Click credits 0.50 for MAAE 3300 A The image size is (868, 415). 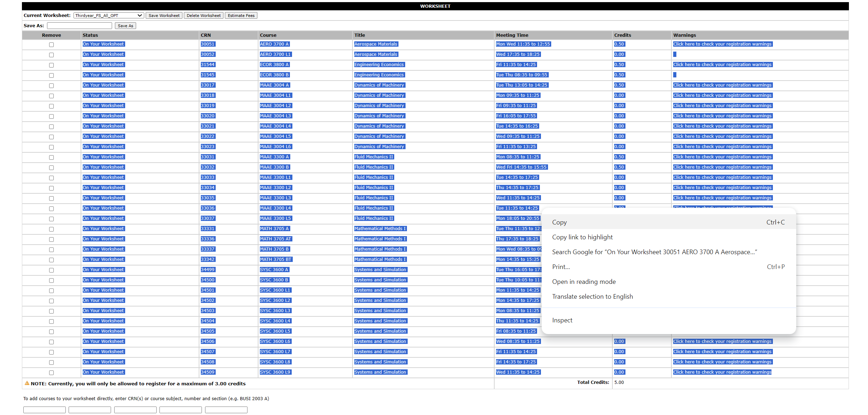619,157
